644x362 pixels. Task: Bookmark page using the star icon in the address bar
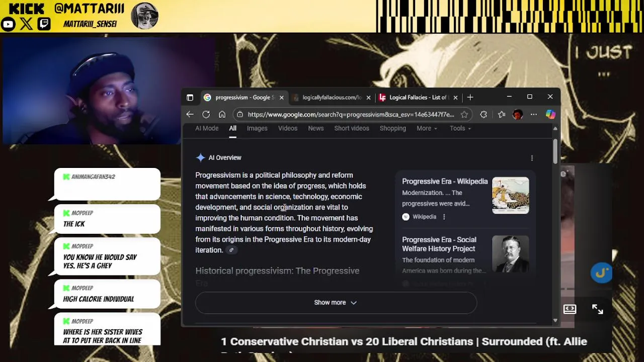(464, 115)
